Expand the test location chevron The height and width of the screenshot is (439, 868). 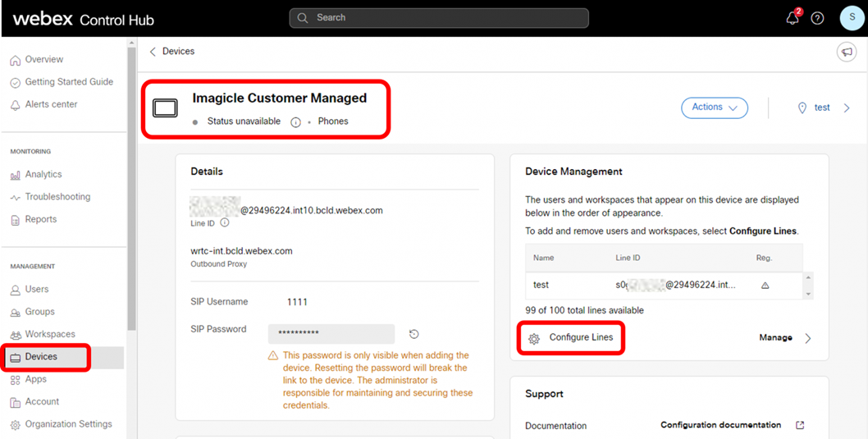point(847,107)
